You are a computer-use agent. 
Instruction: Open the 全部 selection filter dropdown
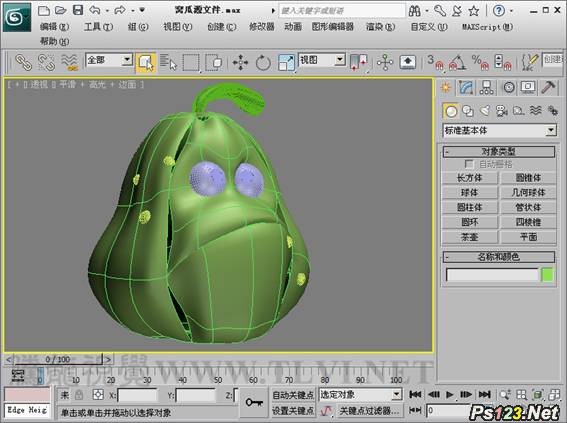109,60
